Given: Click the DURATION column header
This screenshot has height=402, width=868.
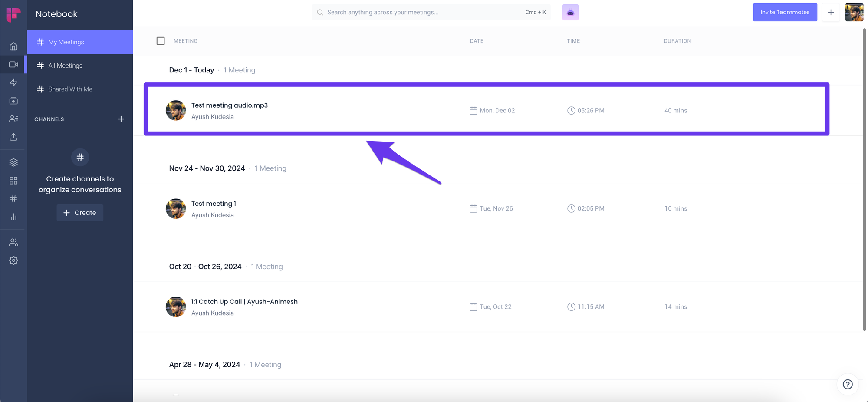Looking at the screenshot, I should click(677, 41).
